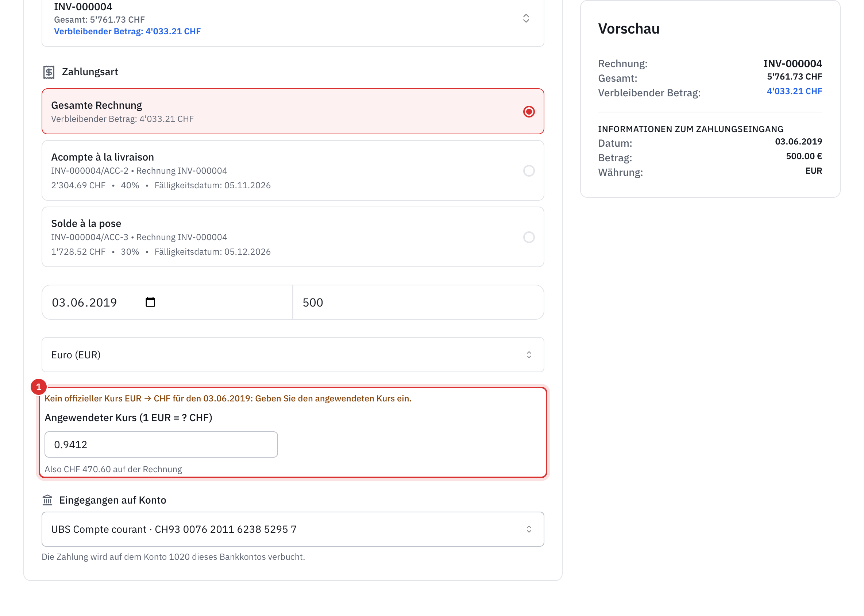864x616 pixels.
Task: Click the 'Kein offizieller Kurs EUR → CHF' warning text
Action: pyautogui.click(x=228, y=399)
